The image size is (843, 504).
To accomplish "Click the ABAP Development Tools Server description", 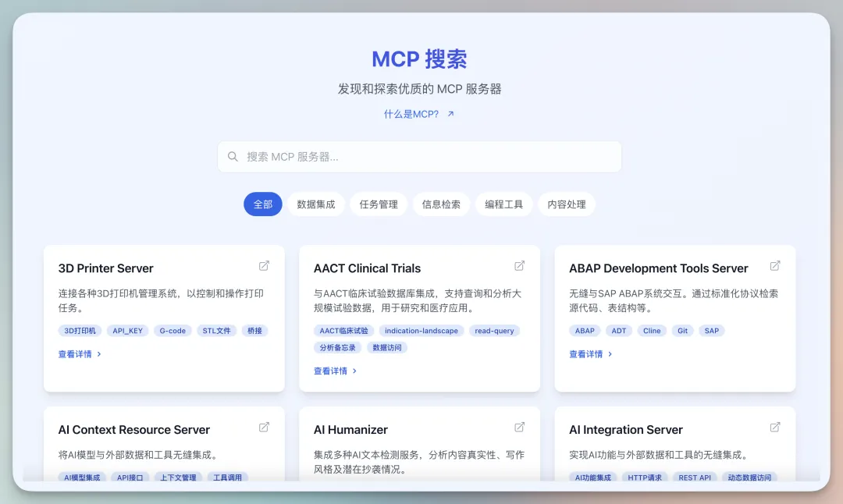I will [x=674, y=301].
